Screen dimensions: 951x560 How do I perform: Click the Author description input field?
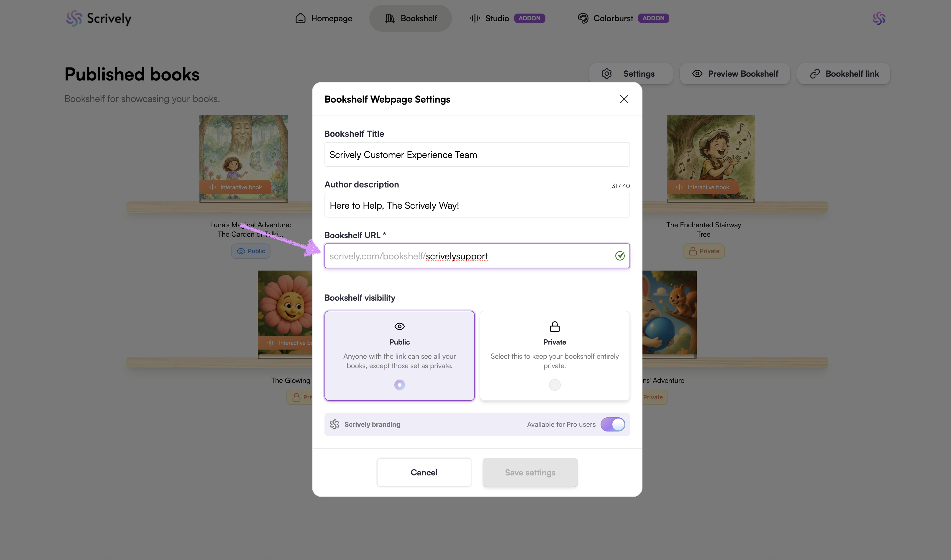coord(477,205)
